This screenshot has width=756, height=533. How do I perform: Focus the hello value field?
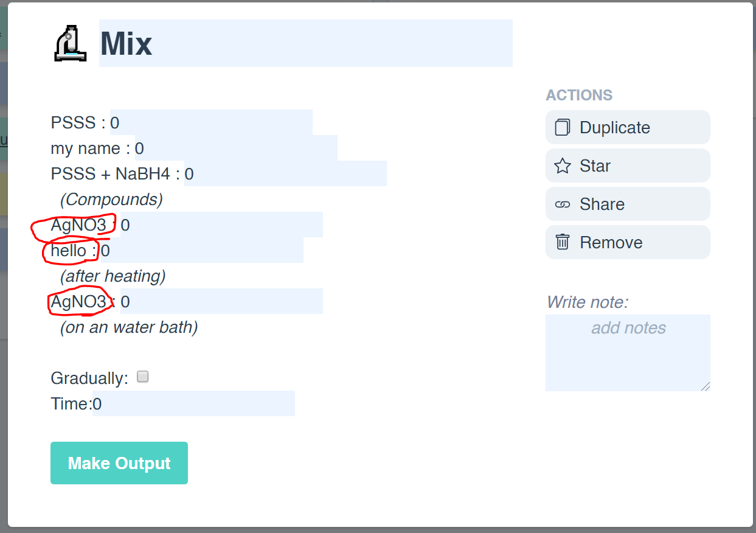202,250
